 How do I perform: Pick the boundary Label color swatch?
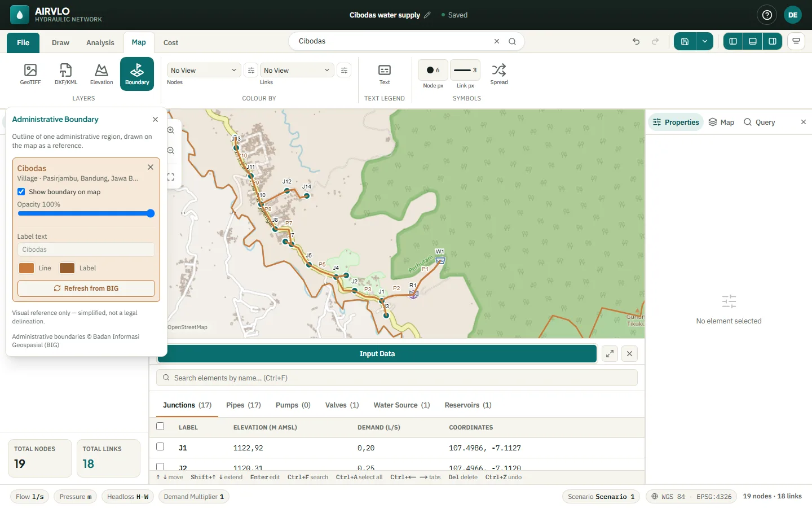[67, 268]
